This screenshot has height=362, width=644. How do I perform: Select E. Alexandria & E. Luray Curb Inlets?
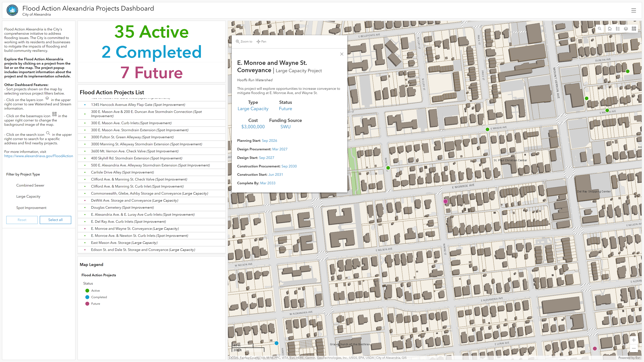[x=151, y=214]
